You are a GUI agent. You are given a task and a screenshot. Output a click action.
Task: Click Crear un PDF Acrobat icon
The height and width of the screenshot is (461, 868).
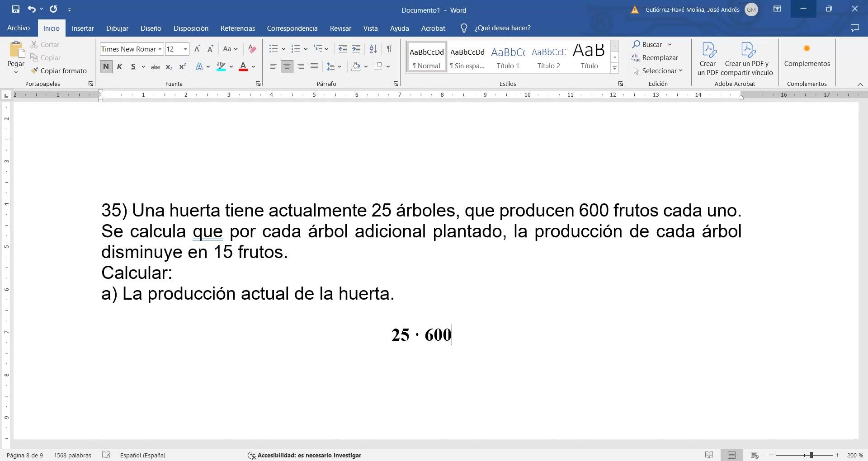coord(708,59)
